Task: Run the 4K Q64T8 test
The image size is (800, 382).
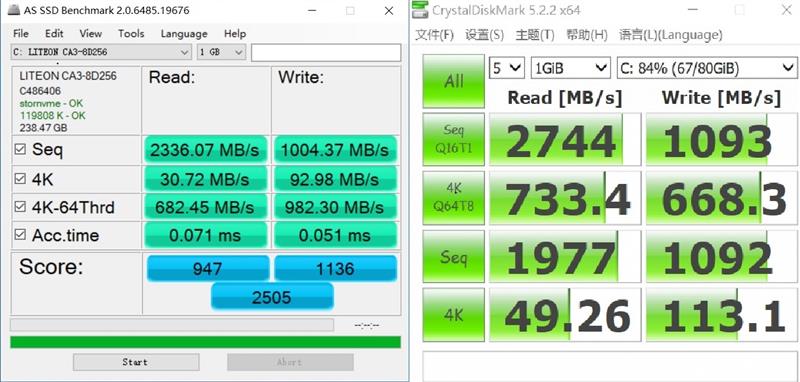Action: (x=454, y=197)
